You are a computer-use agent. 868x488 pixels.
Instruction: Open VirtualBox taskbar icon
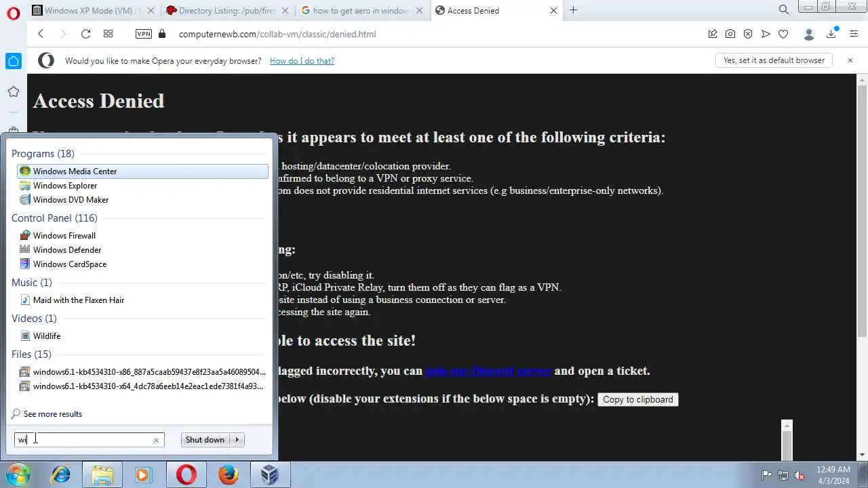click(270, 475)
